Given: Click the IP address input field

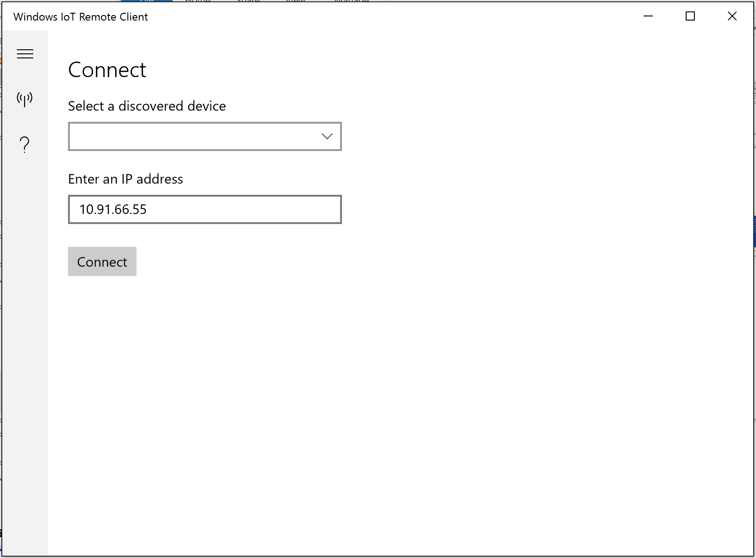Looking at the screenshot, I should [205, 209].
